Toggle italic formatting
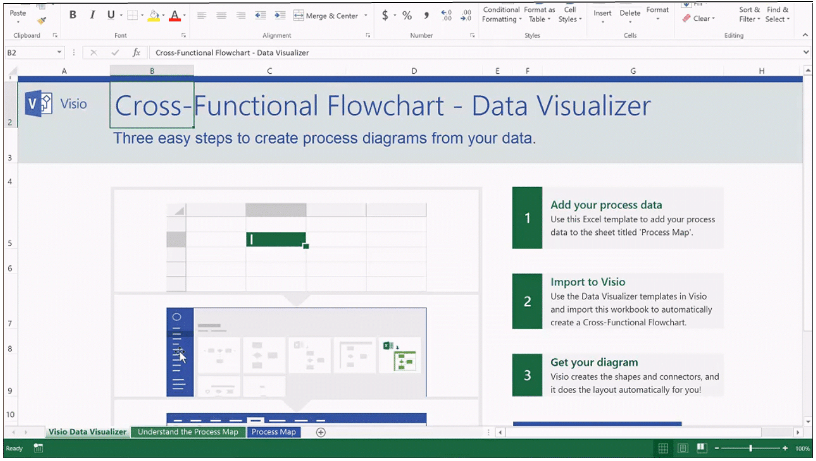Viewport: 816px width, 461px height. pyautogui.click(x=91, y=16)
